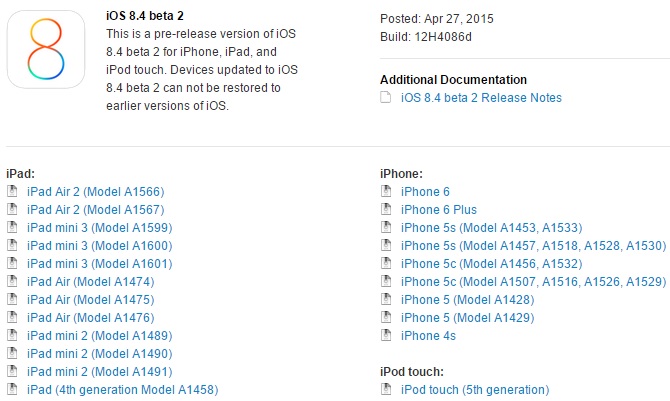Choose iPad mini 3 (Model A1599) download

[x=100, y=228]
